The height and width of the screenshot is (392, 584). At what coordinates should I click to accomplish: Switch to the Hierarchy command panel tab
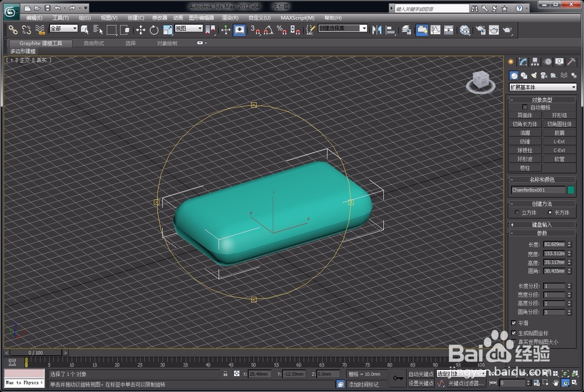coord(535,62)
